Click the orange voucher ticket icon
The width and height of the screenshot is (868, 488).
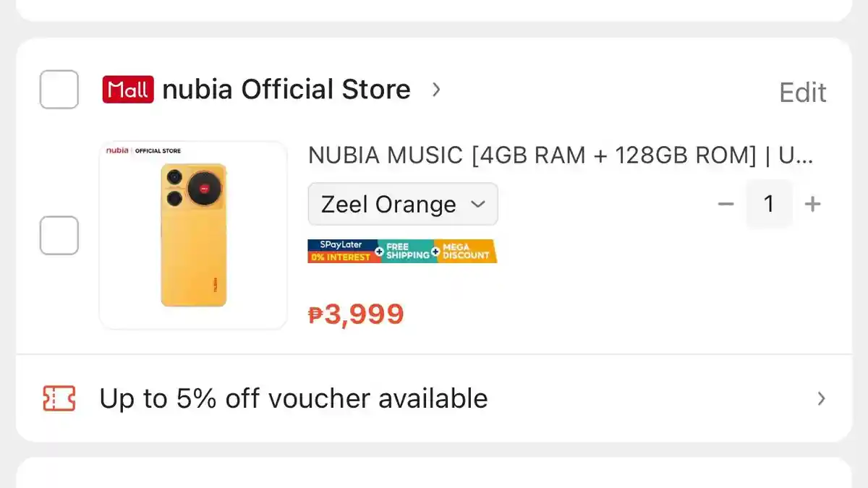[59, 398]
